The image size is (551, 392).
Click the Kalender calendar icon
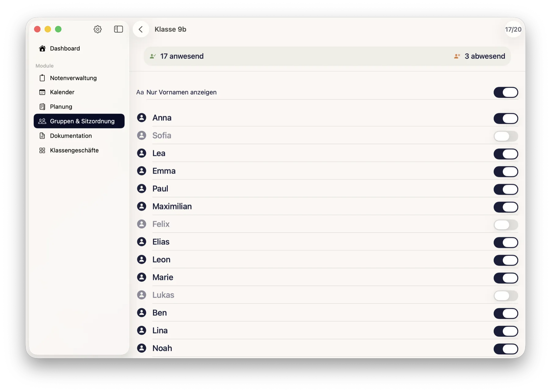tap(42, 92)
